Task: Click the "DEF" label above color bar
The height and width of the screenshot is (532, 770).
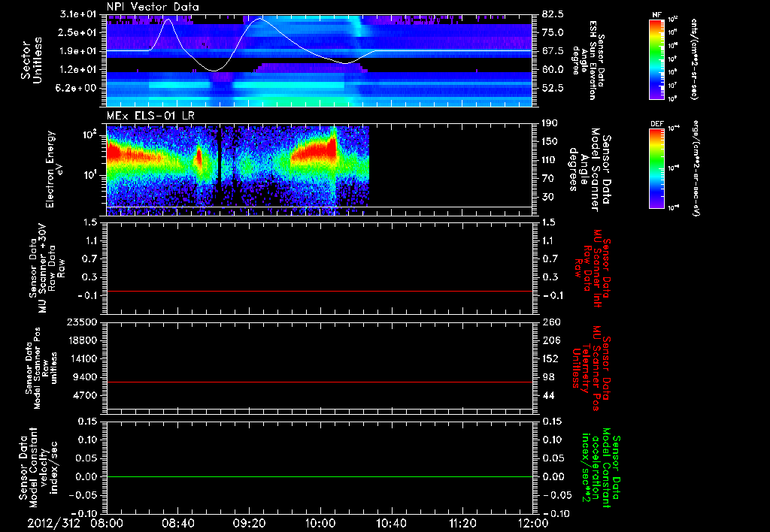Action: (656, 124)
